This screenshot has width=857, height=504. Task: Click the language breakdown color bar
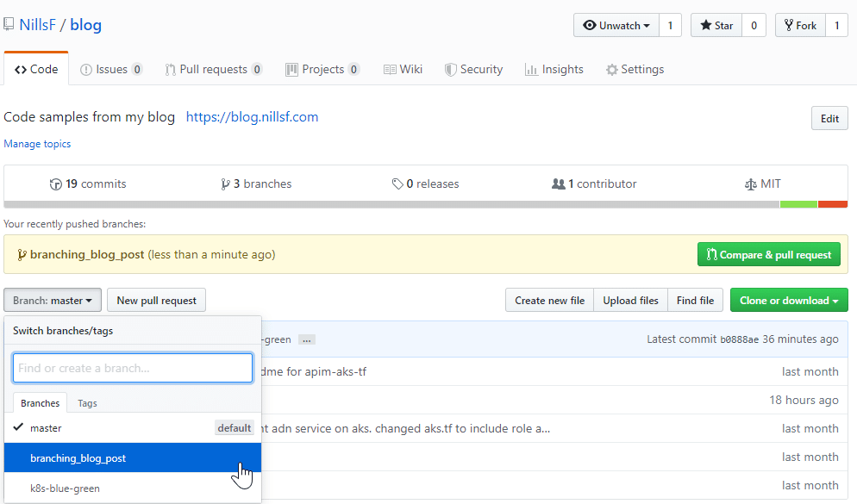coord(425,204)
